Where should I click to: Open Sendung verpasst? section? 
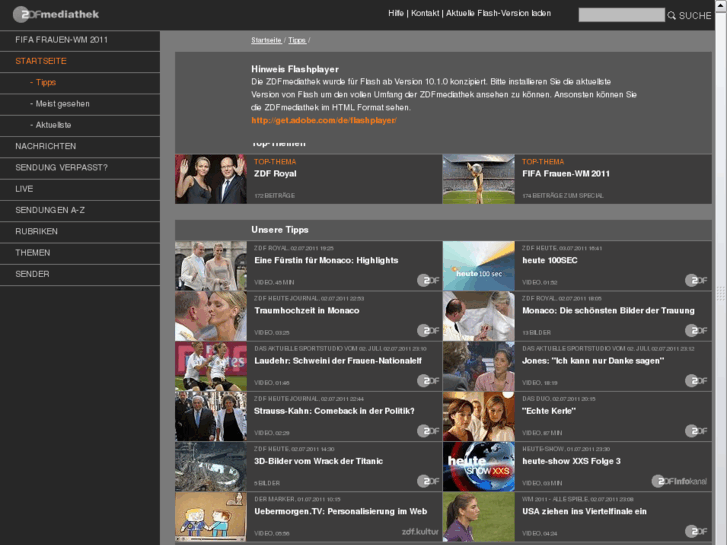80,168
